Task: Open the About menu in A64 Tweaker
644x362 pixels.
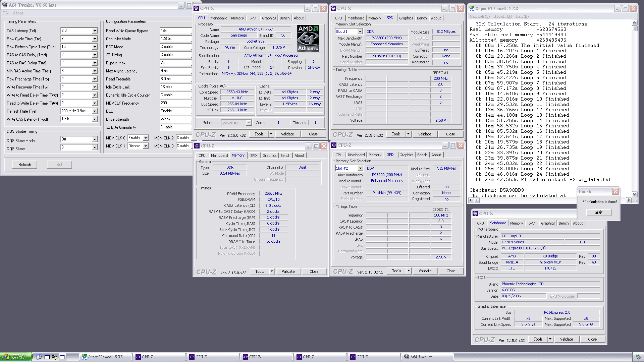Action: pos(18,13)
